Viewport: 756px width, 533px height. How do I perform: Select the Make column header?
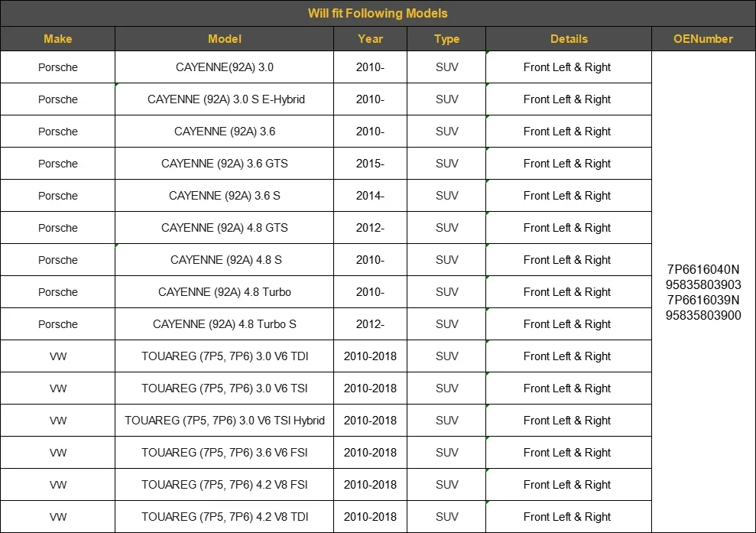(x=58, y=38)
